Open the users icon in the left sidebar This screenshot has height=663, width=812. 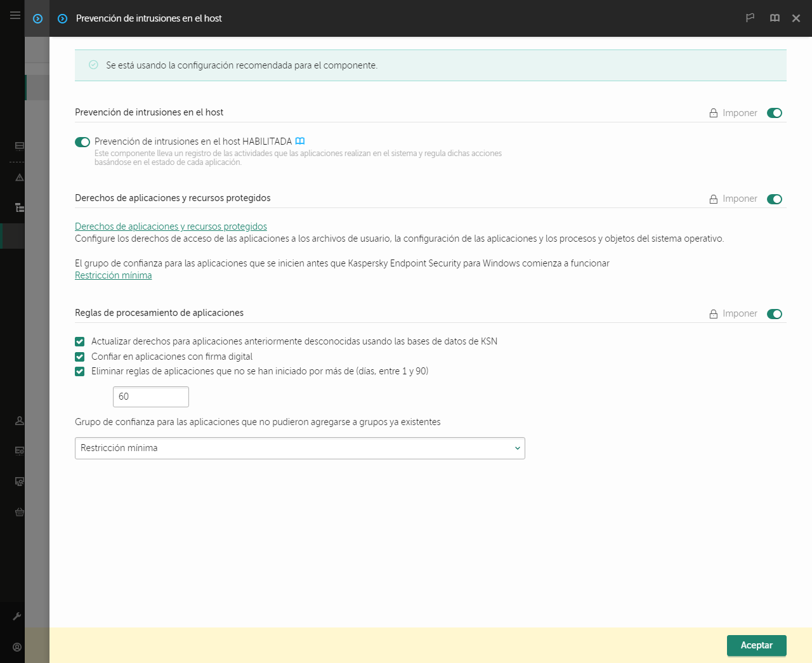pos(19,420)
